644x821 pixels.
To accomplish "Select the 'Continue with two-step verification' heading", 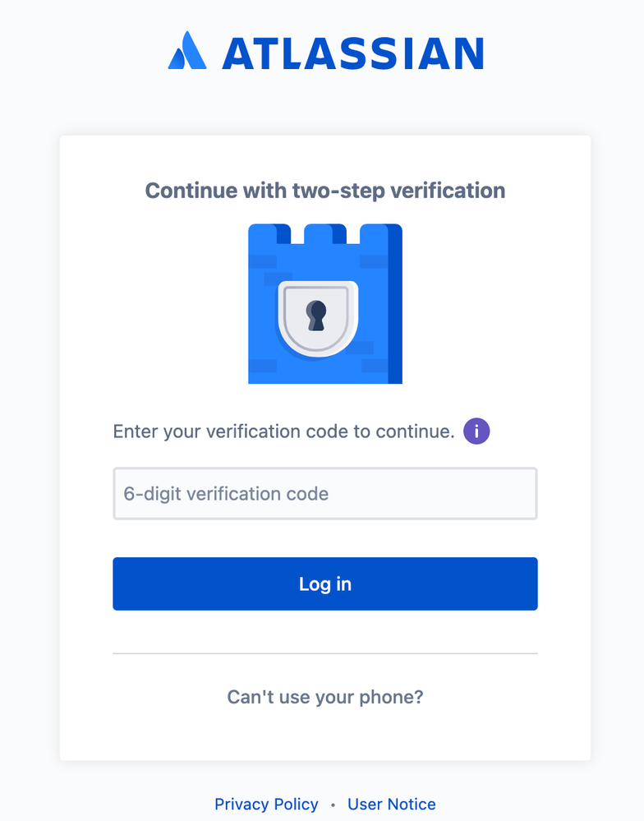I will click(x=325, y=191).
